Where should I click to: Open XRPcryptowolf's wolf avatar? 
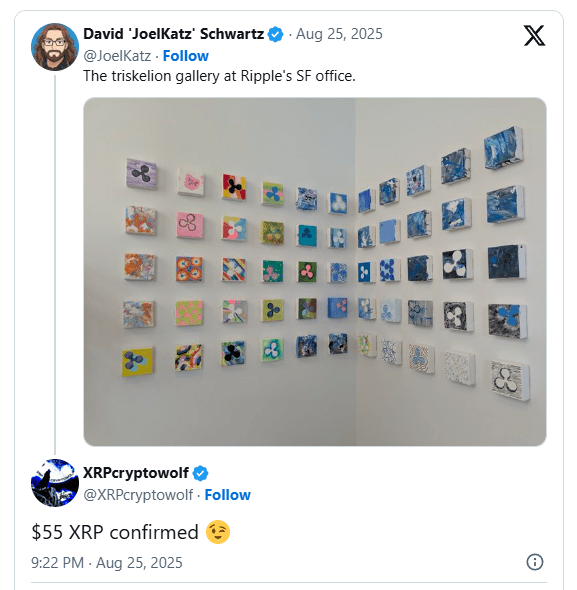point(55,483)
